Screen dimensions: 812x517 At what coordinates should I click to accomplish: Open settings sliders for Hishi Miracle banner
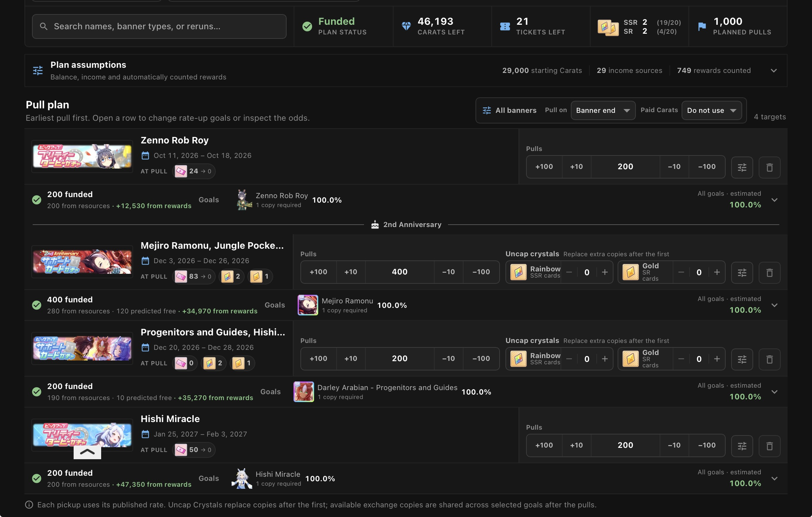[742, 446]
